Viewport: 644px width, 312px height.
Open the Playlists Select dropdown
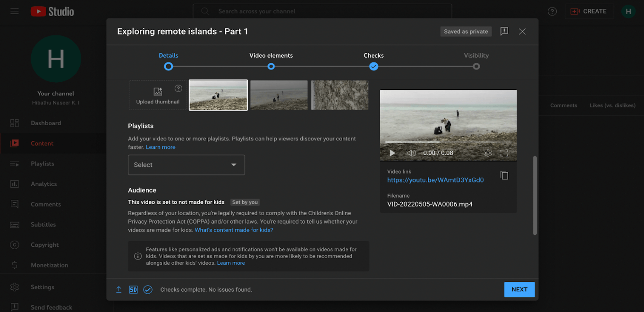click(186, 165)
